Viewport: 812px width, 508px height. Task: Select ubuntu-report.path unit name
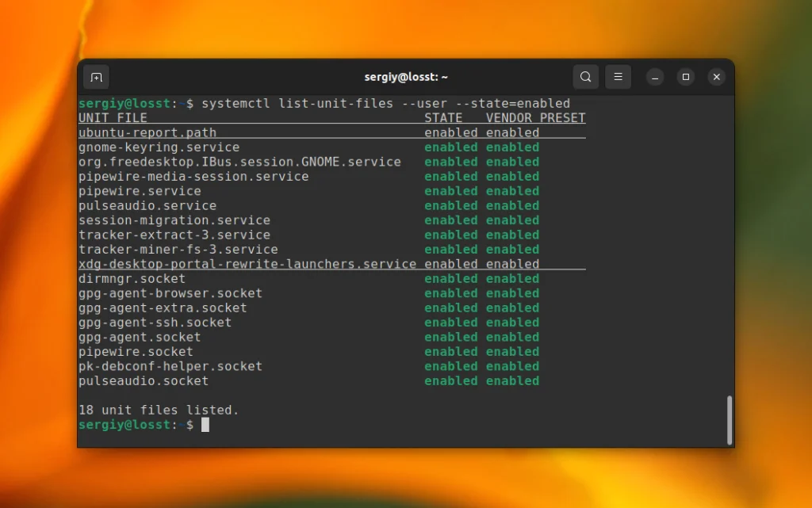pyautogui.click(x=147, y=132)
